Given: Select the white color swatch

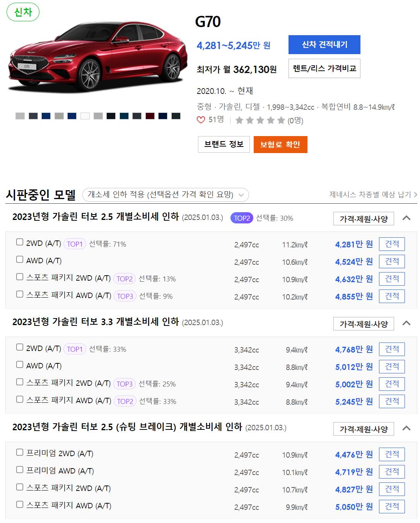Looking at the screenshot, I should [x=85, y=116].
